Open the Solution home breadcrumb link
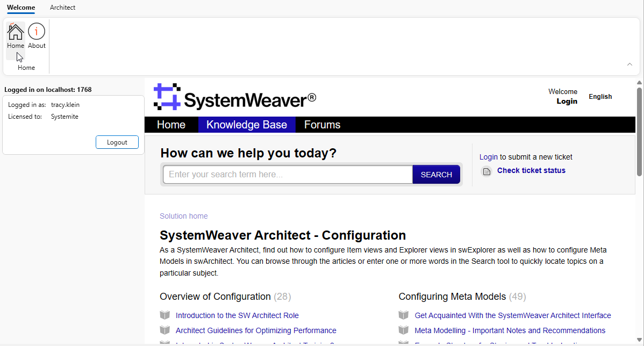The image size is (644, 346). tap(184, 216)
